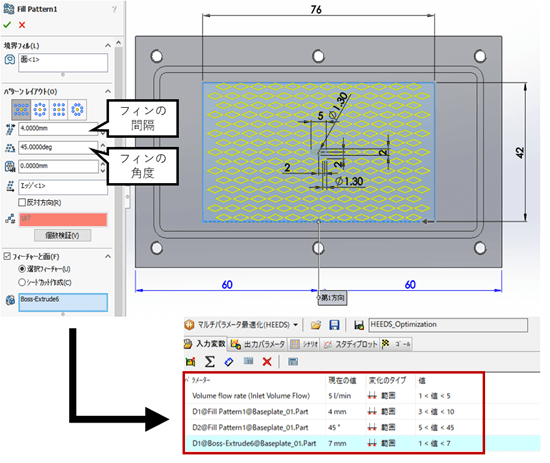Image resolution: width=550 pixels, height=463 pixels.
Task: Click the blue tag edit icon
Action: pyautogui.click(x=229, y=362)
